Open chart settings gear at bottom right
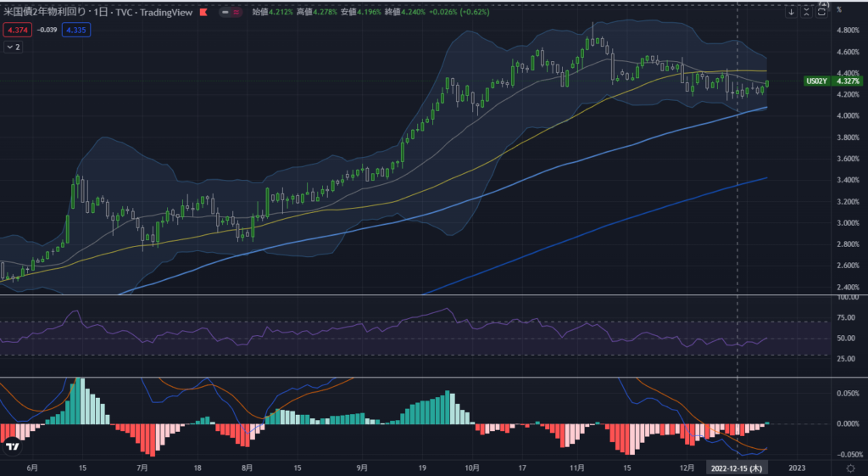 (850, 467)
